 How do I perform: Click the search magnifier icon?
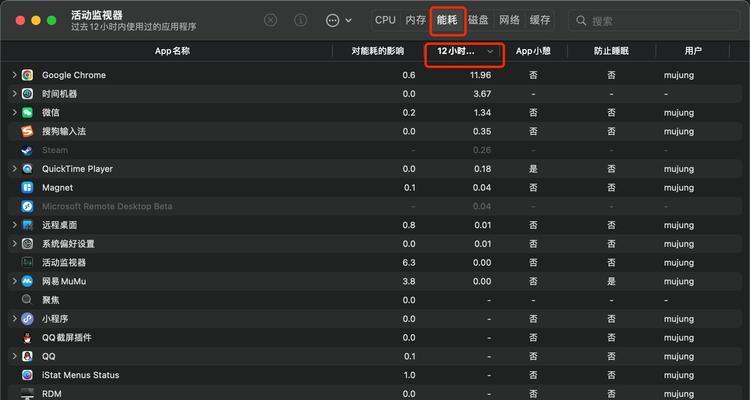point(581,21)
